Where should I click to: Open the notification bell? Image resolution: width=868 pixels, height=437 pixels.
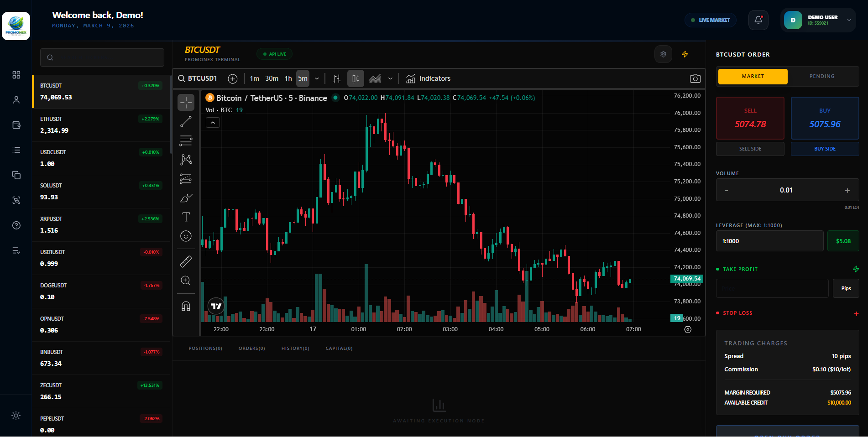coord(758,20)
